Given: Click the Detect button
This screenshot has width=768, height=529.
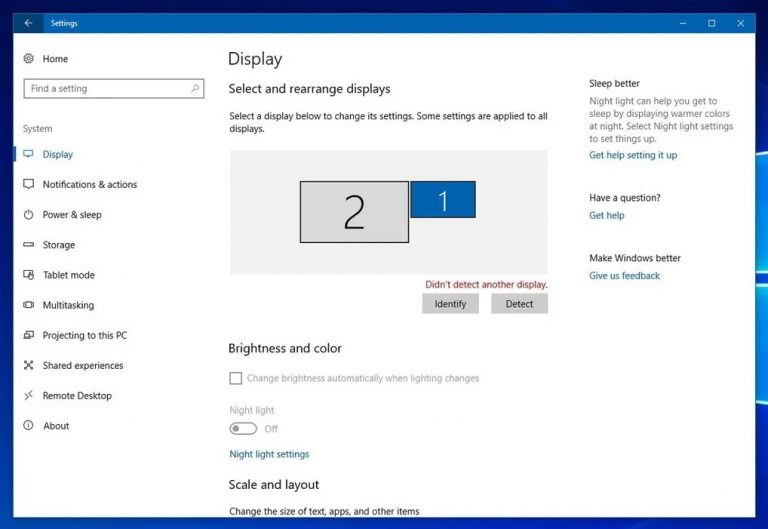Looking at the screenshot, I should (x=519, y=304).
